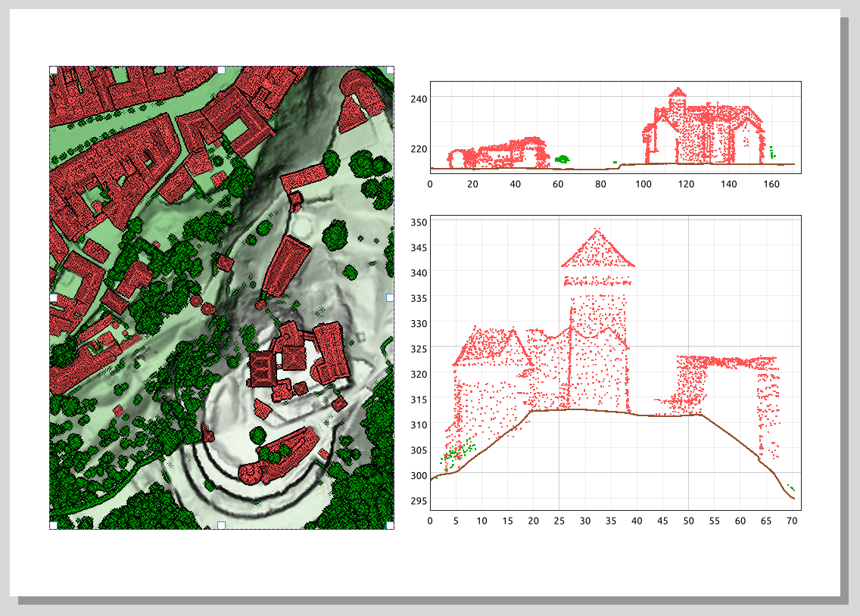Image resolution: width=860 pixels, height=616 pixels.
Task: Click the tall building peak in upper profile
Action: coord(677,94)
